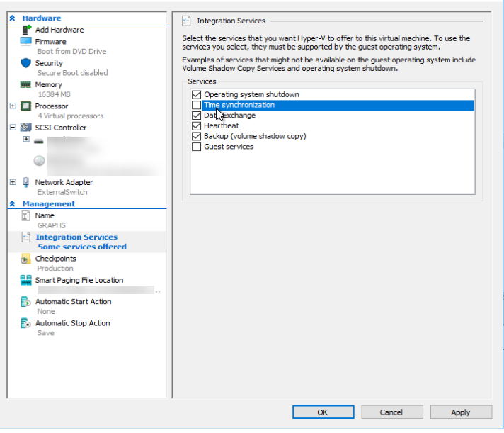Image resolution: width=504 pixels, height=433 pixels.
Task: Click the Integration Services sidebar icon
Action: pyautogui.click(x=25, y=237)
